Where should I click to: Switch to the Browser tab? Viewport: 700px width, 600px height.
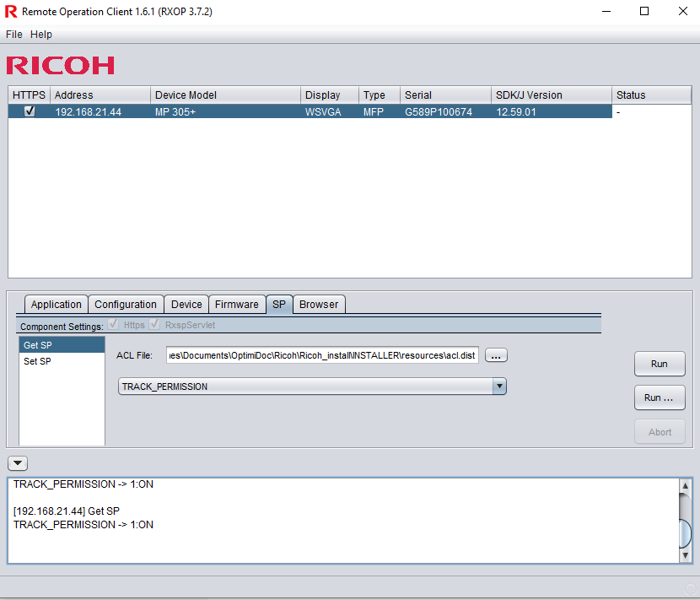[x=319, y=305]
